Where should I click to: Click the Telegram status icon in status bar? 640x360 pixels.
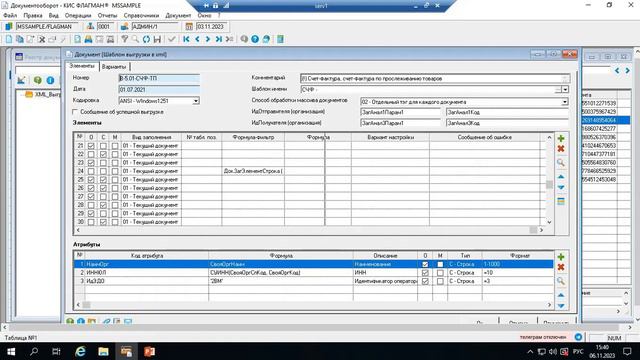[x=578, y=337]
